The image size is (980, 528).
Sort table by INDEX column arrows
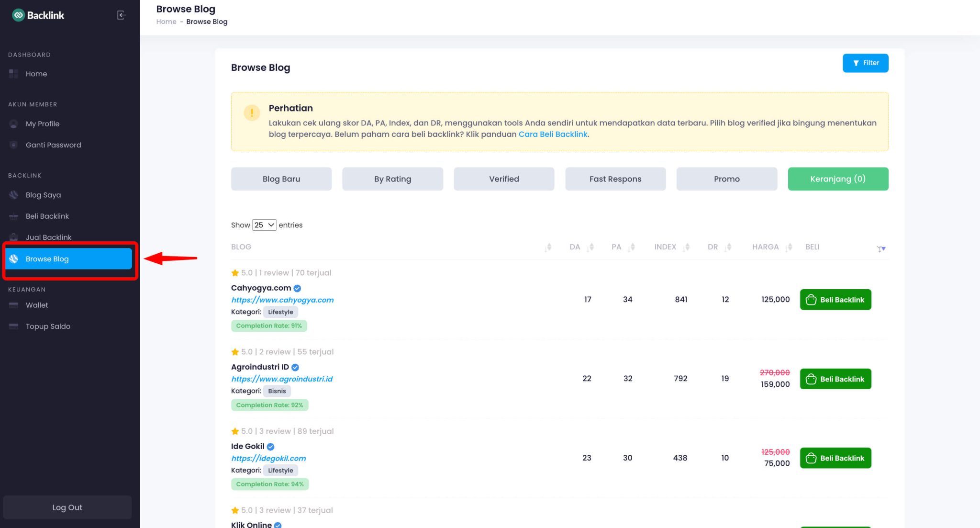click(687, 247)
